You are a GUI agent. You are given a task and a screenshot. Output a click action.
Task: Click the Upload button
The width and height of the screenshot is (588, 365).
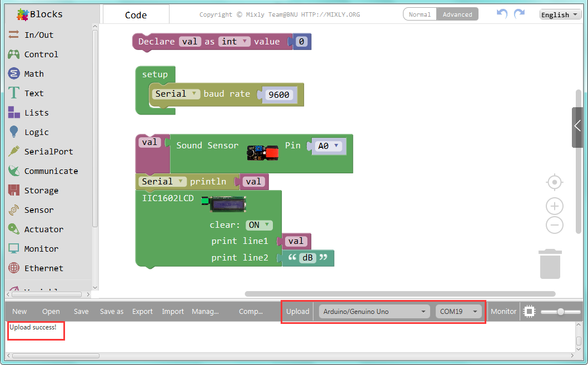[298, 312]
